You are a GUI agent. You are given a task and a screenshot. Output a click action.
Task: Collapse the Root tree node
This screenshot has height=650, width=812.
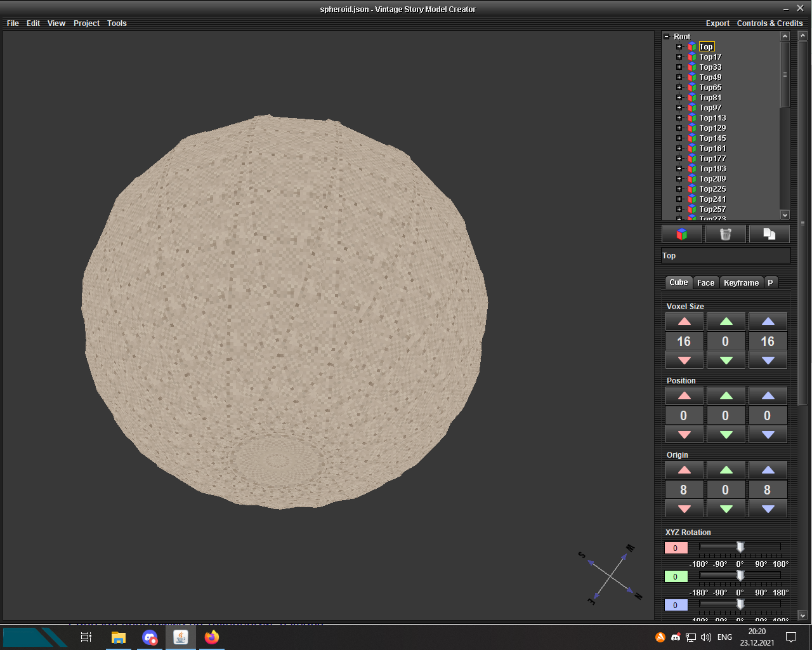667,37
